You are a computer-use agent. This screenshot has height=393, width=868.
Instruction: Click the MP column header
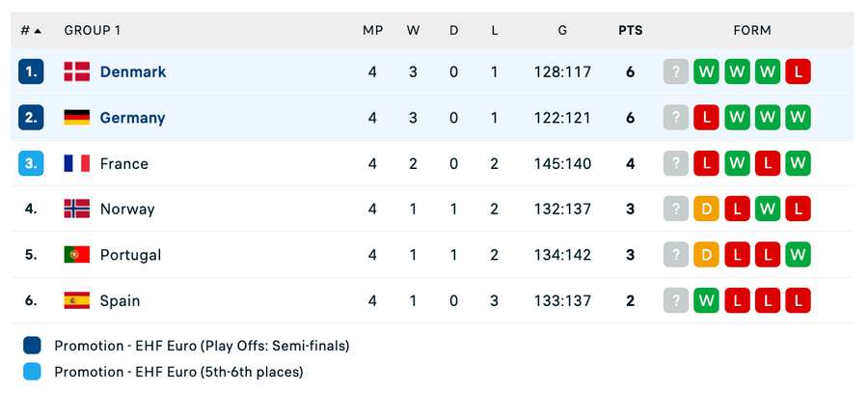click(x=372, y=30)
